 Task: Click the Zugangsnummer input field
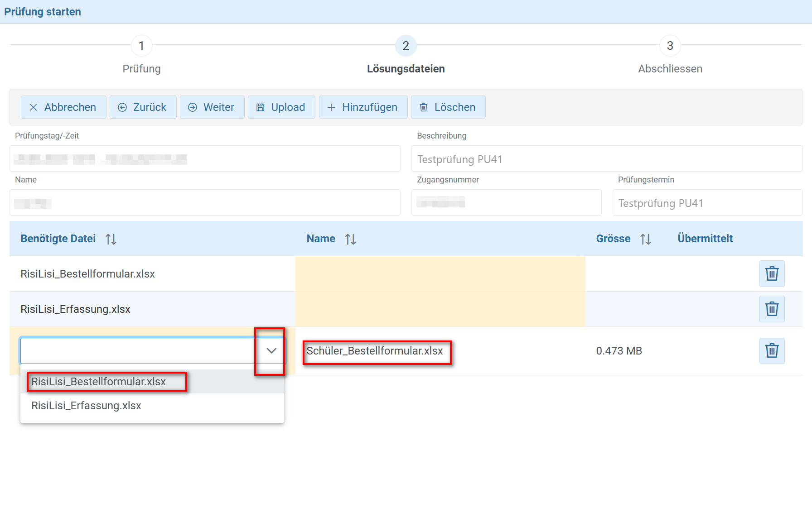[x=506, y=202]
